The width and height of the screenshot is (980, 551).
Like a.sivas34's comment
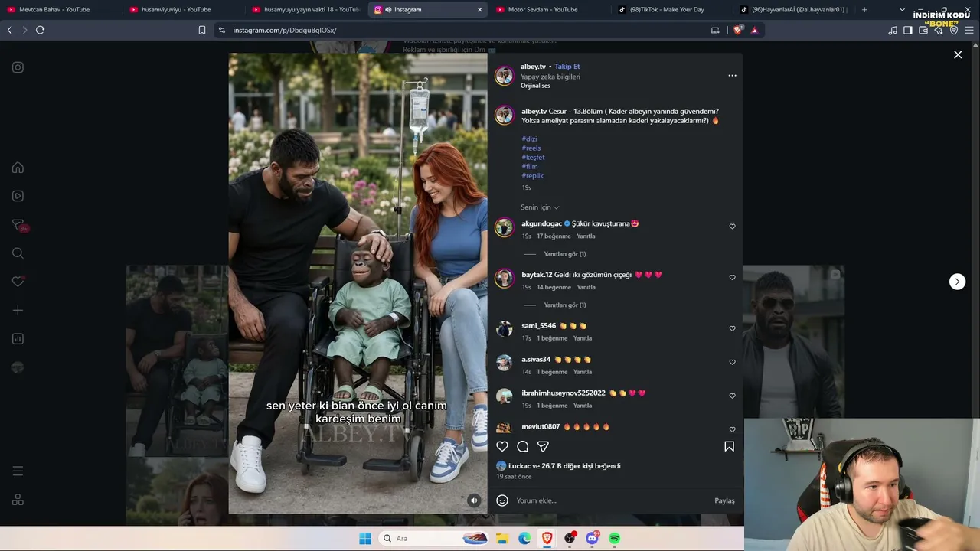pos(732,362)
